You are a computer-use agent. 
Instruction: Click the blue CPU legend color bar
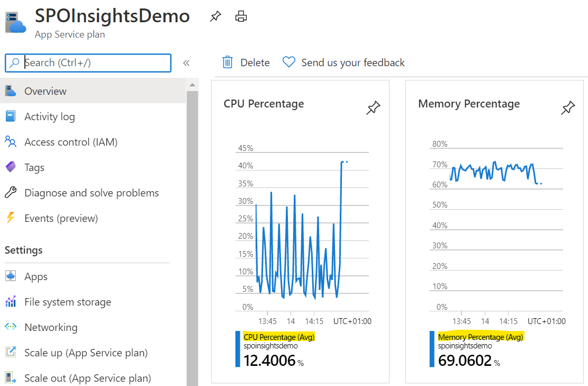tap(238, 349)
